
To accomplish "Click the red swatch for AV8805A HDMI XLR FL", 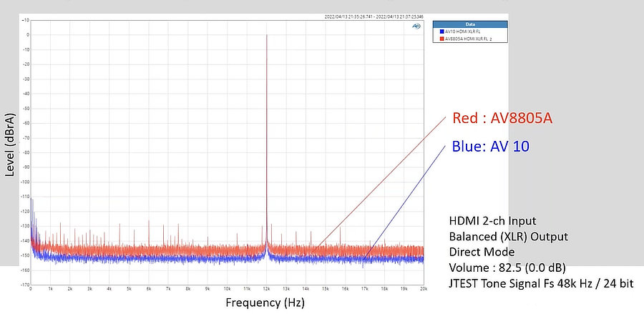I will click(x=441, y=38).
